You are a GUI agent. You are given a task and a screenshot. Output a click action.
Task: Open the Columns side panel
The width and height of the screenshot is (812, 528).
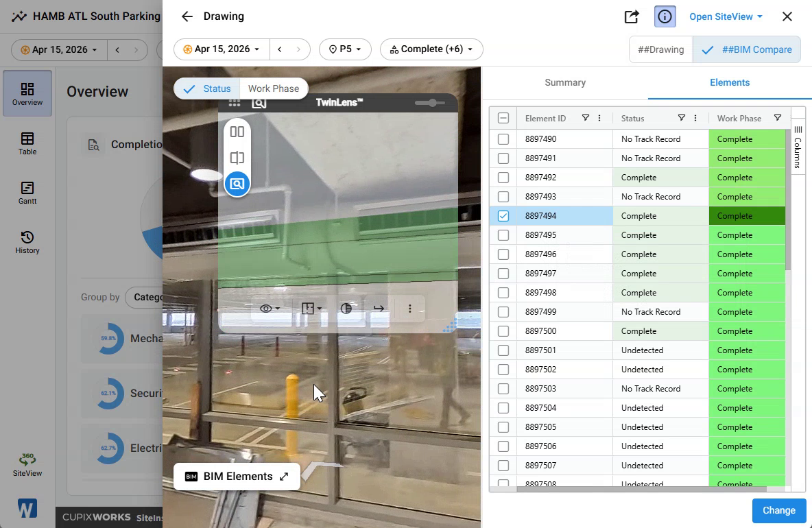pos(798,147)
